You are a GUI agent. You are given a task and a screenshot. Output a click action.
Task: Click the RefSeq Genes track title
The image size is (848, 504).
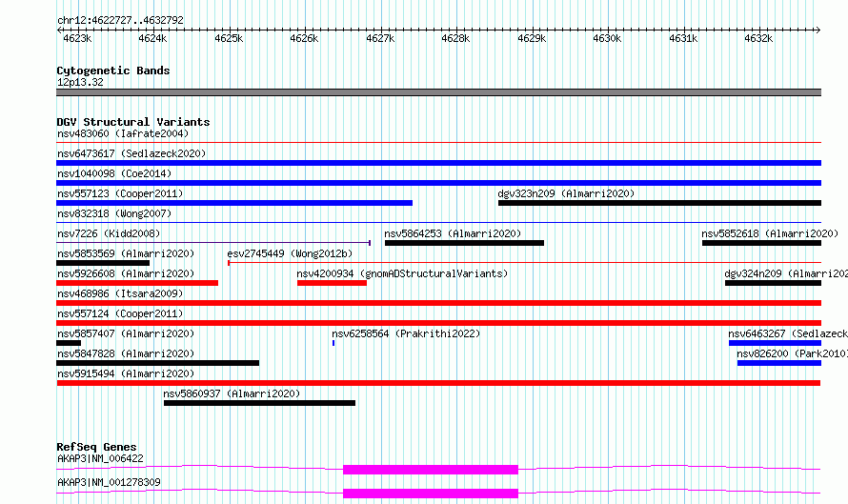pyautogui.click(x=96, y=447)
